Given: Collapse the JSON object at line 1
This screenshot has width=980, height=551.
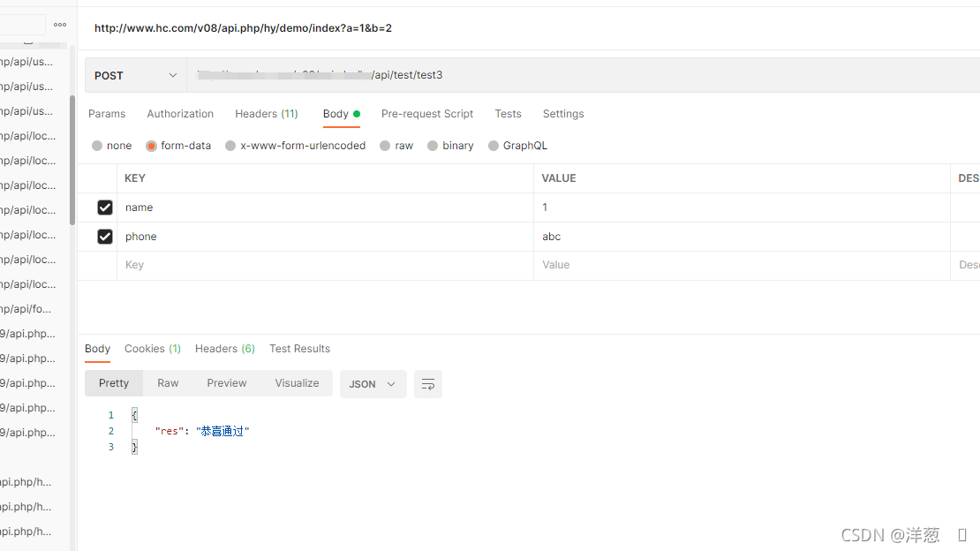Looking at the screenshot, I should [x=134, y=415].
